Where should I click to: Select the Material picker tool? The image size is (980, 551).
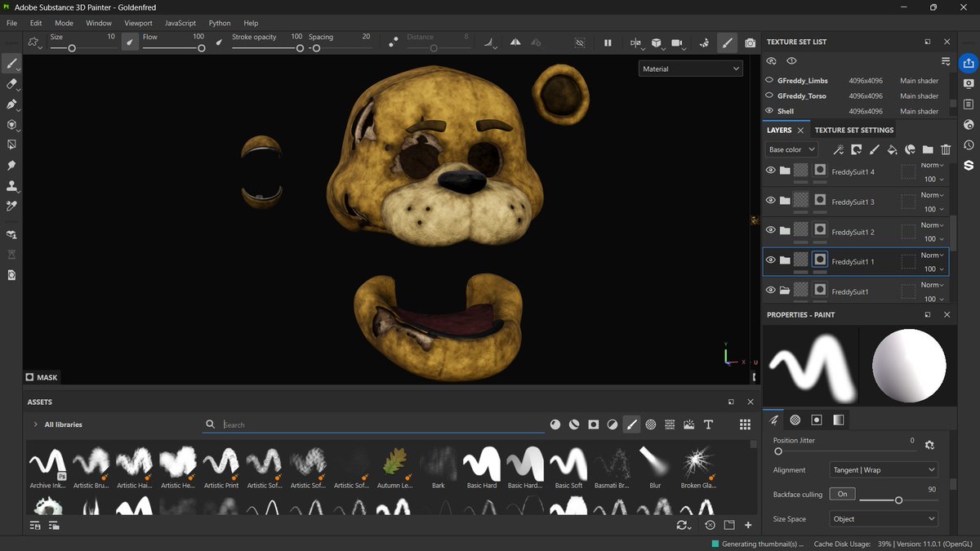[x=11, y=207]
